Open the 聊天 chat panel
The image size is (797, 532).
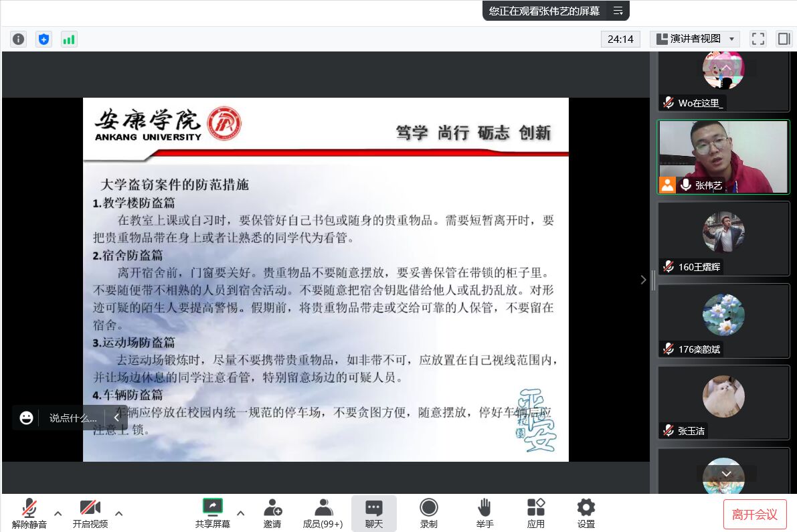tap(373, 513)
